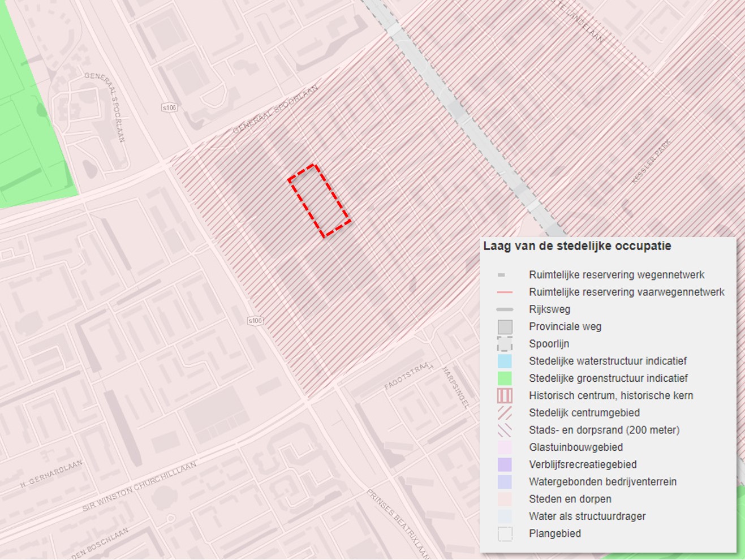Select the Watergebonden bedrijventerrein swatch
Viewport: 745px width, 560px height.
point(505,482)
